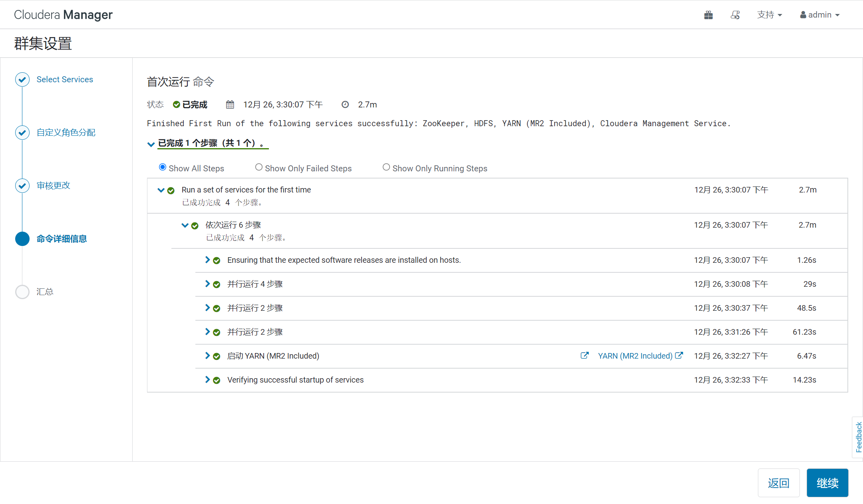Image resolution: width=863 pixels, height=504 pixels.
Task: Click the 自定义角色分配 step checkmark circle
Action: click(x=22, y=133)
